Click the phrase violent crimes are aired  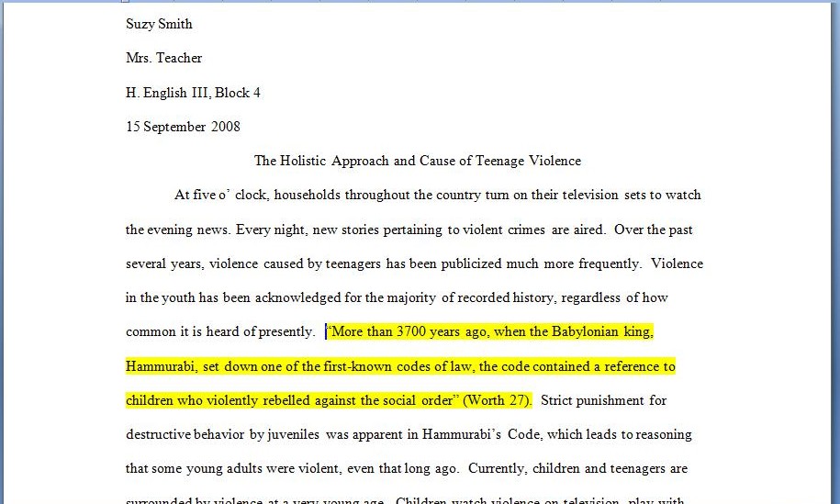pos(531,230)
